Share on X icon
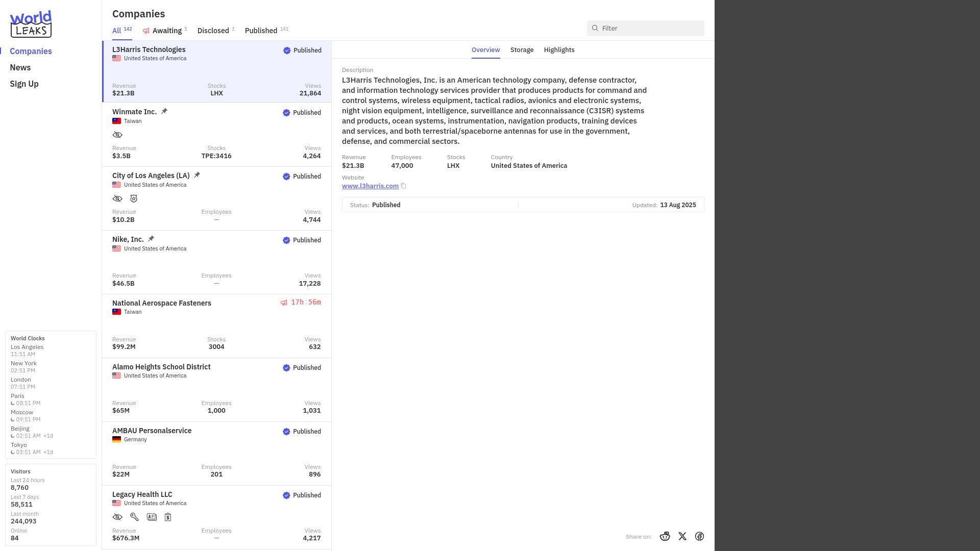The width and height of the screenshot is (980, 551). [x=682, y=536]
